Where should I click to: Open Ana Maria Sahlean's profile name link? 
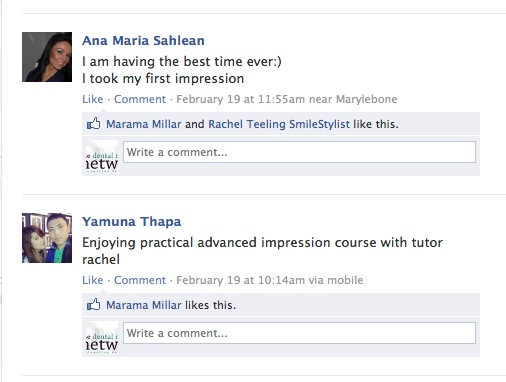[143, 41]
